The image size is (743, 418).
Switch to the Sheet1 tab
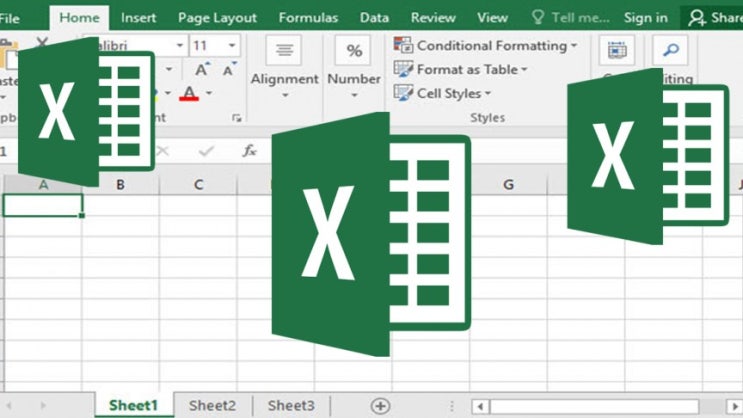point(134,406)
